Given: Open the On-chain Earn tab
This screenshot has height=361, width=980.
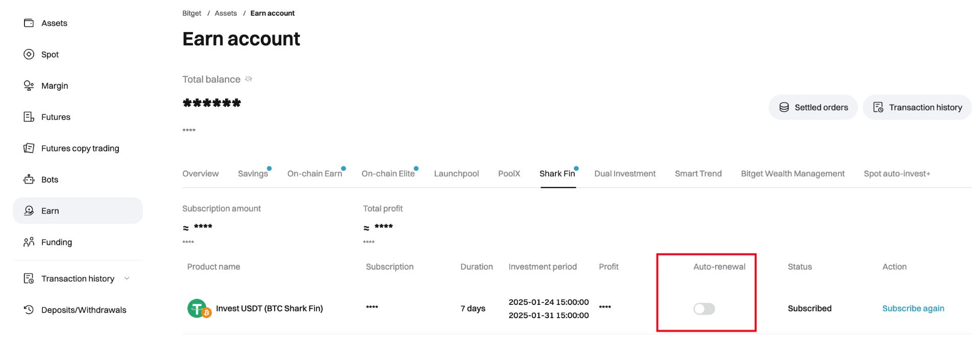Looking at the screenshot, I should tap(314, 174).
